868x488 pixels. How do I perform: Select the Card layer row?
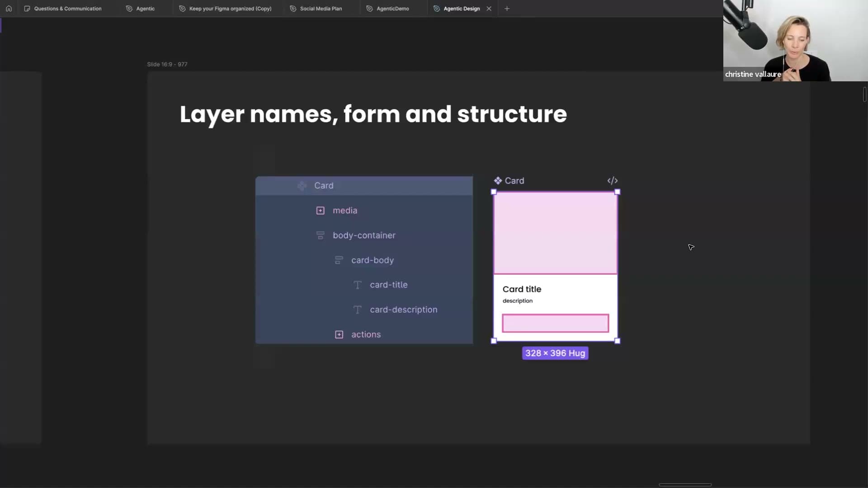tap(364, 186)
